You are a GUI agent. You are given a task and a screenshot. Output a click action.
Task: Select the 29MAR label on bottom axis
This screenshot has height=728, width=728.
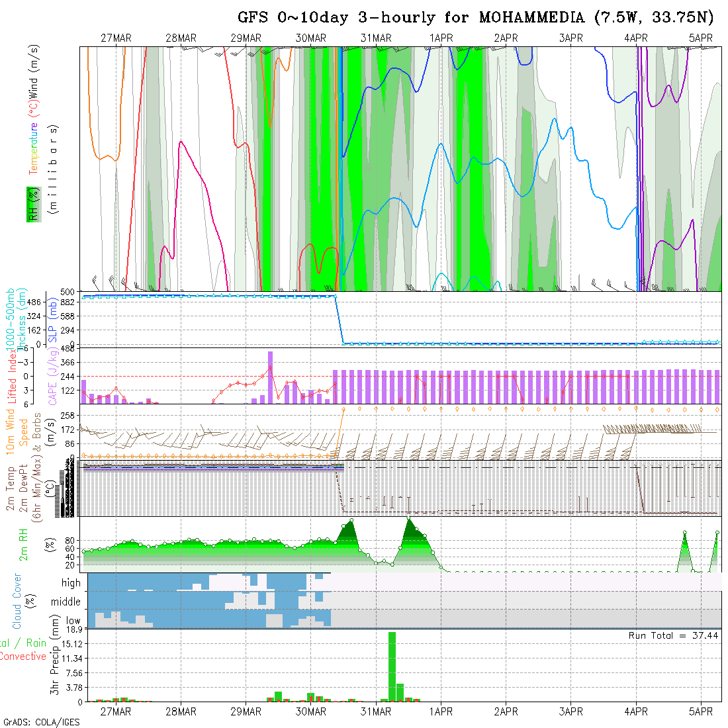(x=246, y=711)
